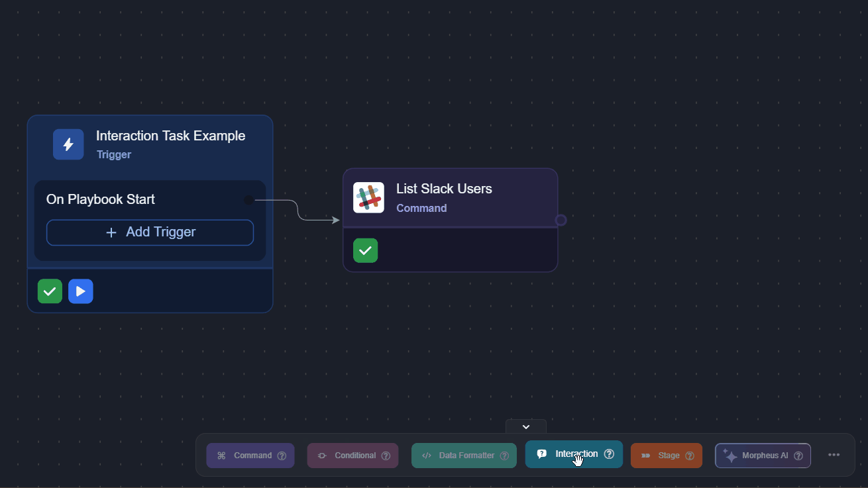Add a Conditional task from the toolbar

[347, 456]
